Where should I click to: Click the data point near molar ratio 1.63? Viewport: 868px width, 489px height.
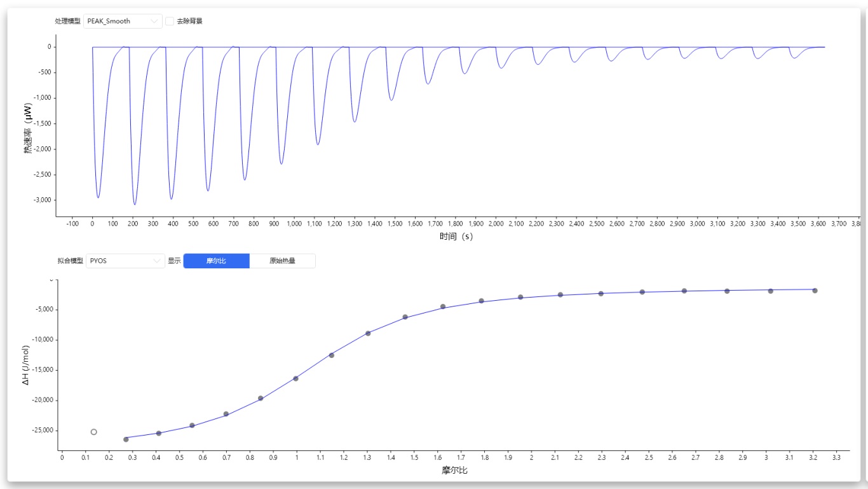click(x=443, y=306)
